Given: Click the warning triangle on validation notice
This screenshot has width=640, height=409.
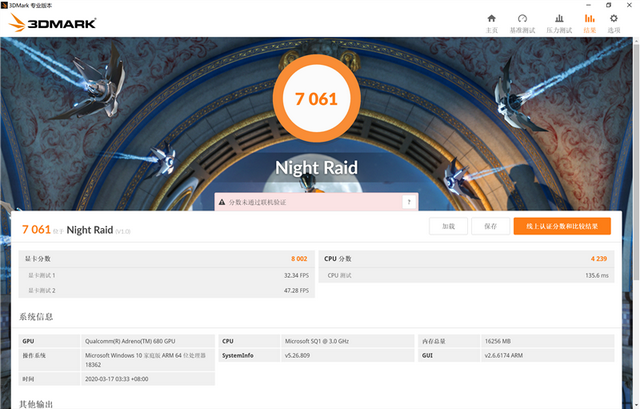Looking at the screenshot, I should pyautogui.click(x=222, y=202).
